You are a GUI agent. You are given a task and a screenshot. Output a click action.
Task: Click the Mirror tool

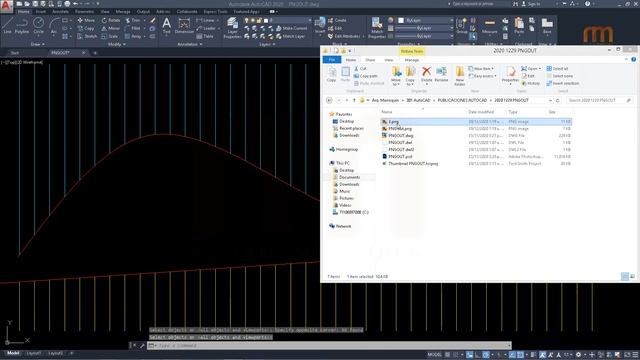pos(111,28)
